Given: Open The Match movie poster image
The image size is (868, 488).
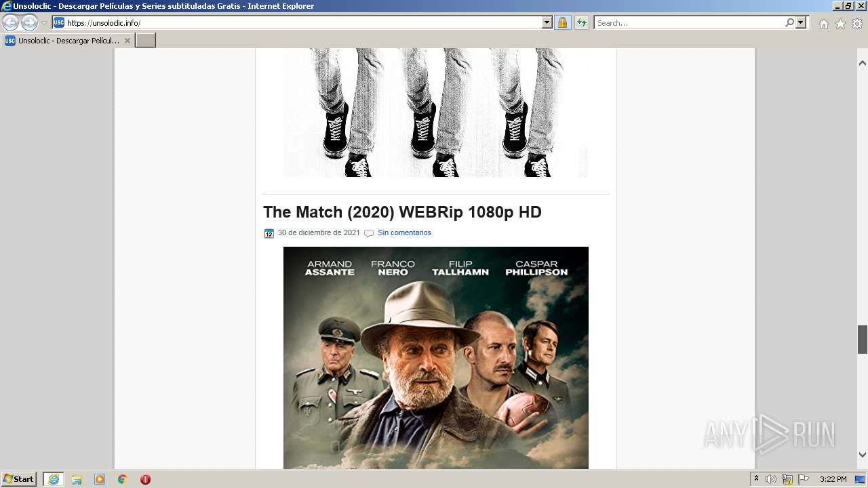Looking at the screenshot, I should point(436,358).
